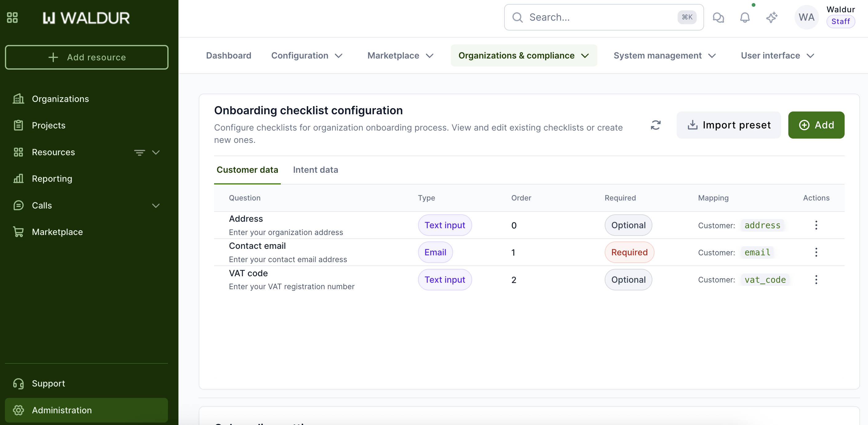Open the chat bubbles icon in header

tap(718, 17)
